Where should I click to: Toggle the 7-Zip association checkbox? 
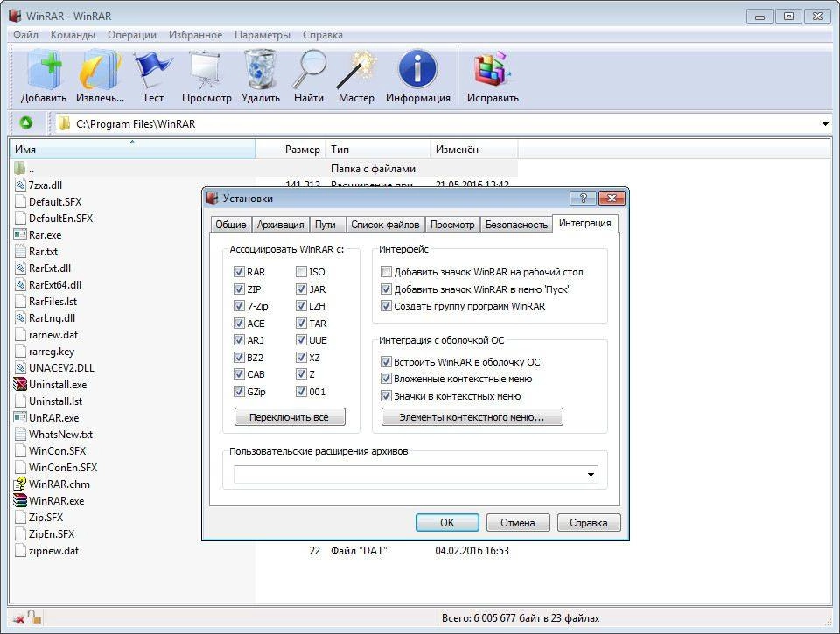tap(239, 306)
